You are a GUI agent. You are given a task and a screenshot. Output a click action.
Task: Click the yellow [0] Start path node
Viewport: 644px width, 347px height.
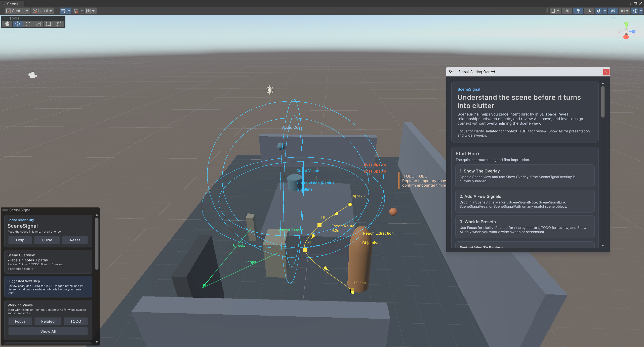point(350,204)
